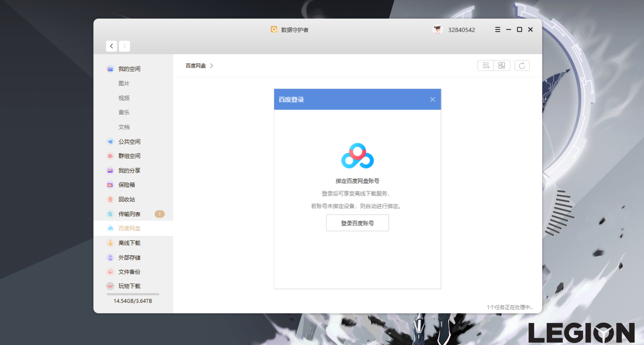Maximize the 数据守护者 window

(x=520, y=30)
